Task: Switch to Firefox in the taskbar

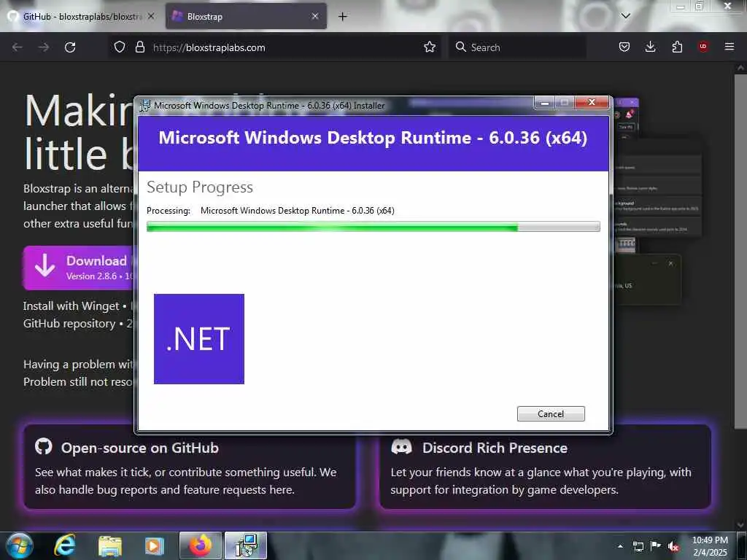Action: 201,545
